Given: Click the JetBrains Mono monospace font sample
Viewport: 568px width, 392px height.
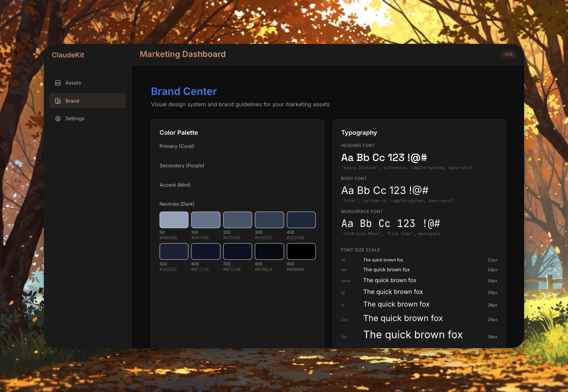Looking at the screenshot, I should 390,223.
